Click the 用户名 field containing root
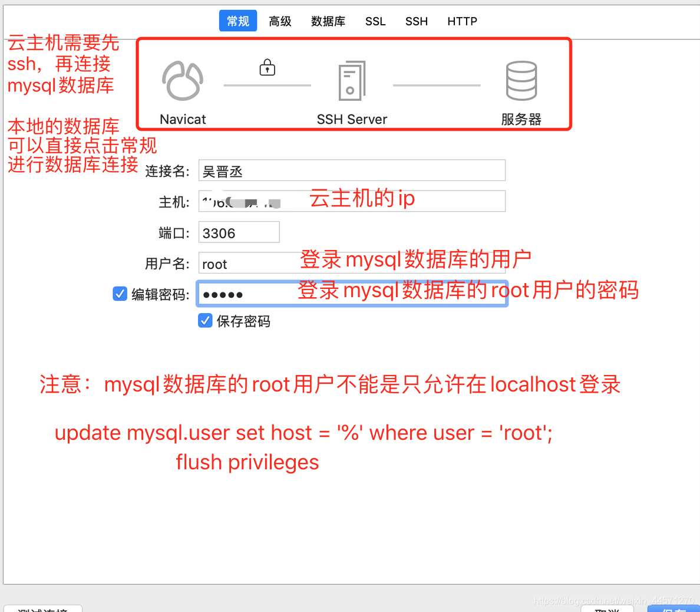The width and height of the screenshot is (700, 612). 352,263
